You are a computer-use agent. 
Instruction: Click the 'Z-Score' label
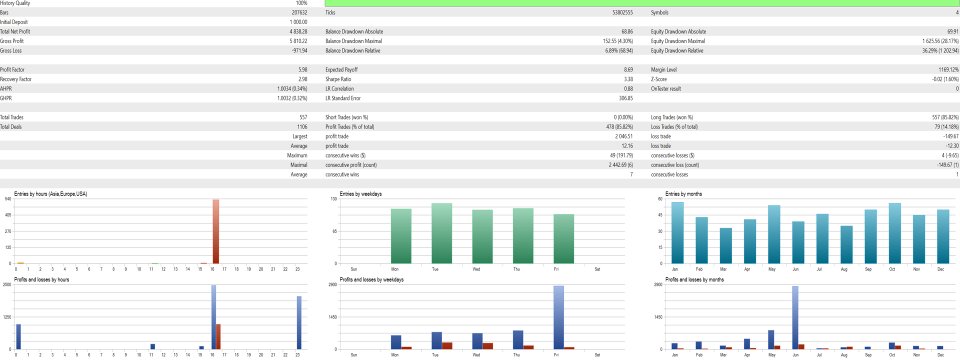pos(658,80)
